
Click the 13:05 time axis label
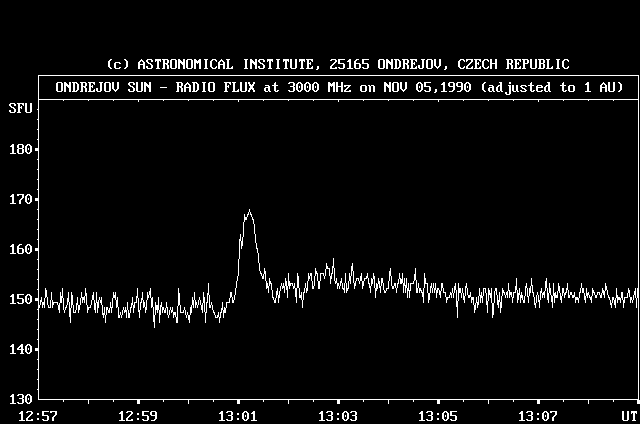tap(438, 415)
